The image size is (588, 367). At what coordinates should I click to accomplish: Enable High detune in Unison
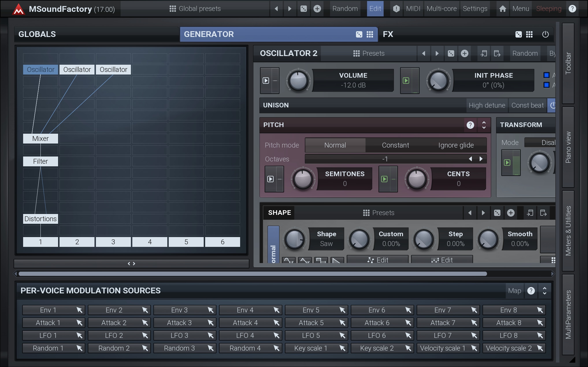(487, 105)
